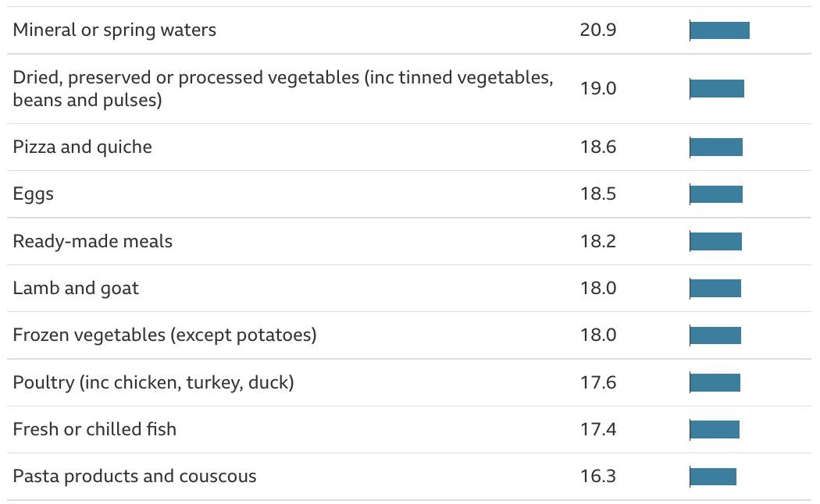Screen dimensions: 820x504
Task: Click the blue bar for Pasta products and couscous
Action: click(x=713, y=476)
